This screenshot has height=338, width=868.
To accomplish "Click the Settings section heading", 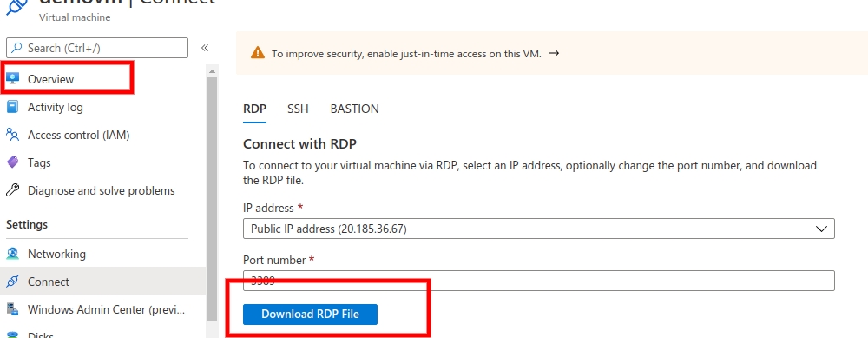I will (x=27, y=224).
